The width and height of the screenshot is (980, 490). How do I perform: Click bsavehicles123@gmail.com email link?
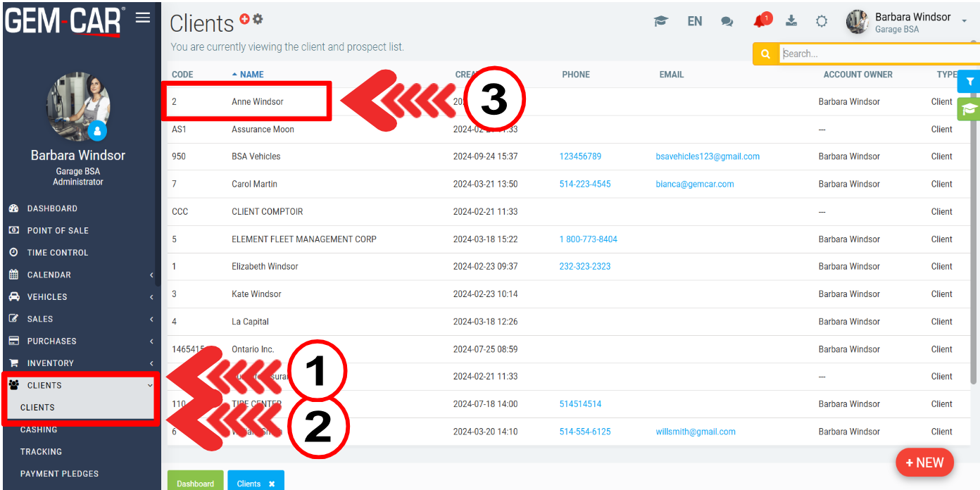point(708,156)
